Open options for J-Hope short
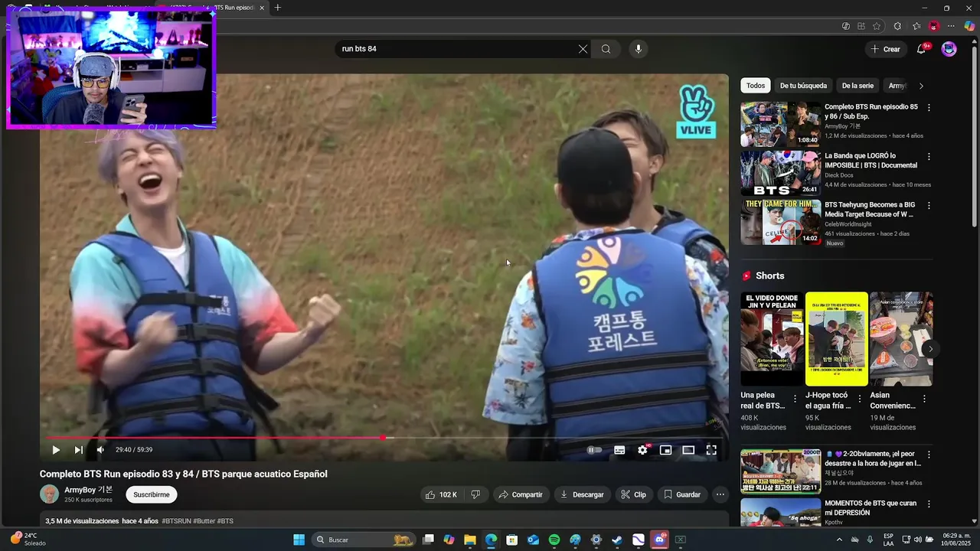Screen dimensions: 980x551 pos(860,399)
